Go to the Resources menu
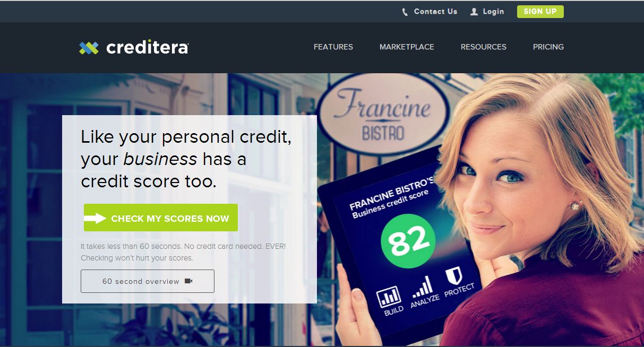The image size is (644, 347). pyautogui.click(x=484, y=47)
